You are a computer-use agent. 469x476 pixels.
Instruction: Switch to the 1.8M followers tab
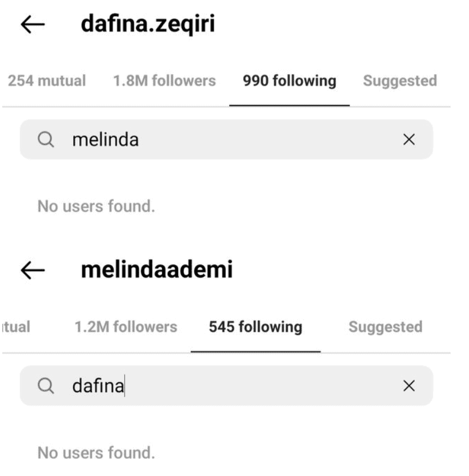[x=163, y=81]
